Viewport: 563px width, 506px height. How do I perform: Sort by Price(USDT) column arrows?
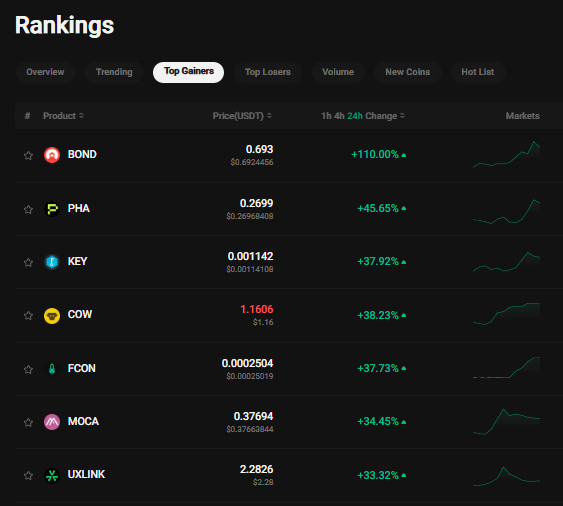[x=269, y=116]
